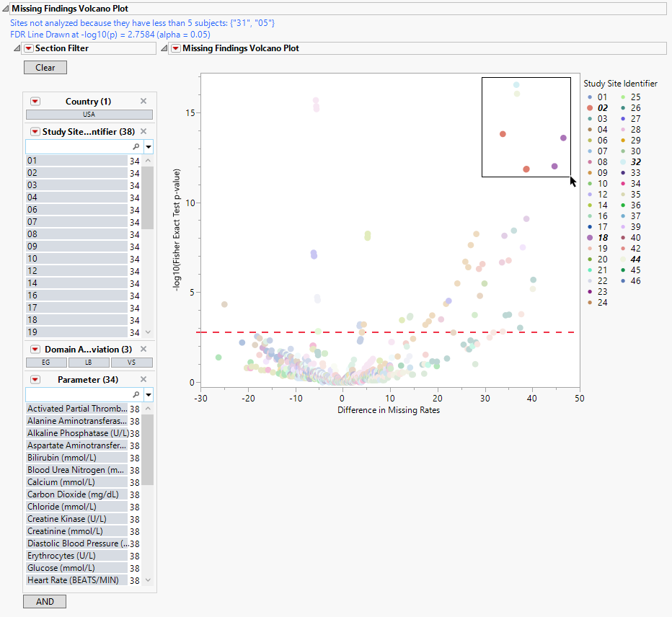672x617 pixels.
Task: Open the Country filter red triangle menu
Action: click(35, 102)
